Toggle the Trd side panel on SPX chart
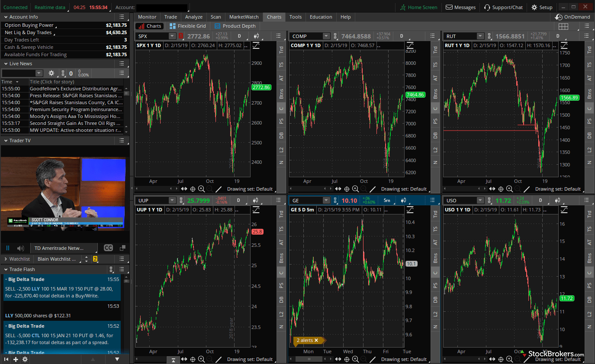Screen dimensions: 595x364 click(281, 50)
